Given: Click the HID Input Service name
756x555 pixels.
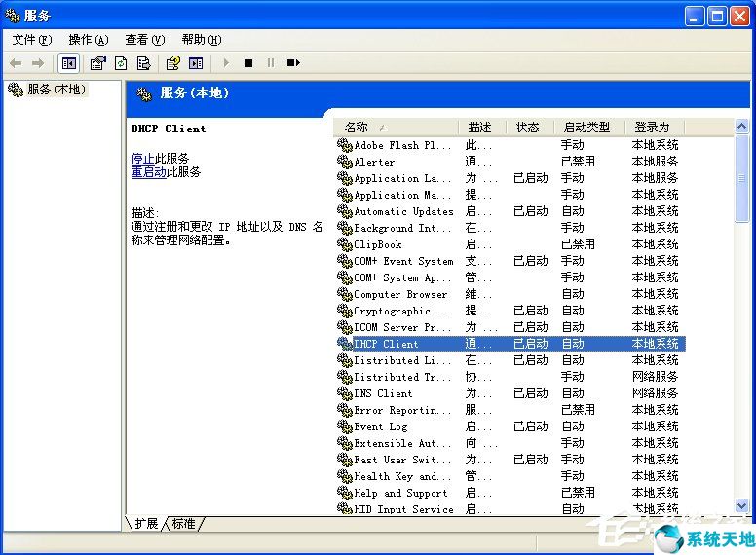Looking at the screenshot, I should pyautogui.click(x=403, y=509).
